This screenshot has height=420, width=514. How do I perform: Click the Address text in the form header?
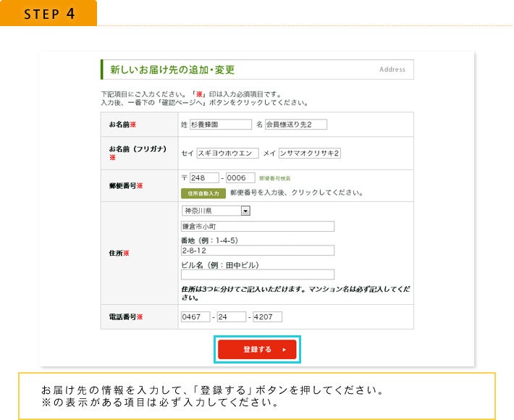[x=392, y=70]
